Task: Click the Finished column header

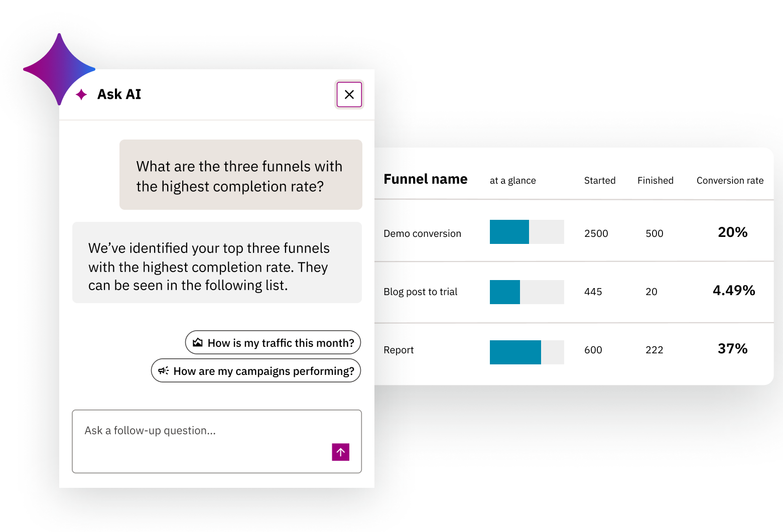Action: 656,180
